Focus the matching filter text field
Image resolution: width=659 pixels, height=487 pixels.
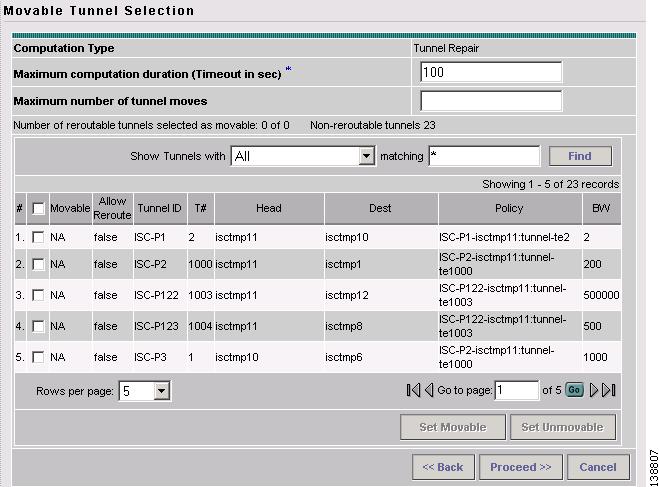pos(484,156)
